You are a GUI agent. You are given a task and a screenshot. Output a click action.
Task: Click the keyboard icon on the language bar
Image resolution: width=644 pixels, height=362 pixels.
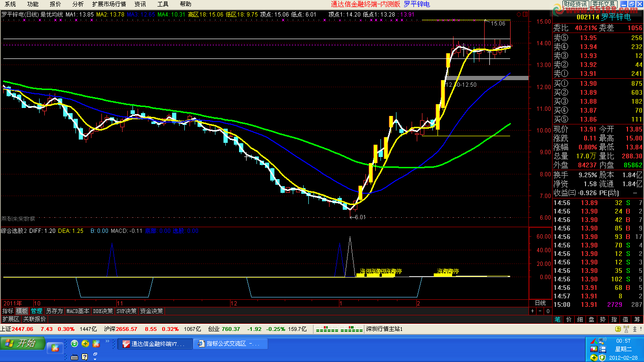click(x=74, y=357)
